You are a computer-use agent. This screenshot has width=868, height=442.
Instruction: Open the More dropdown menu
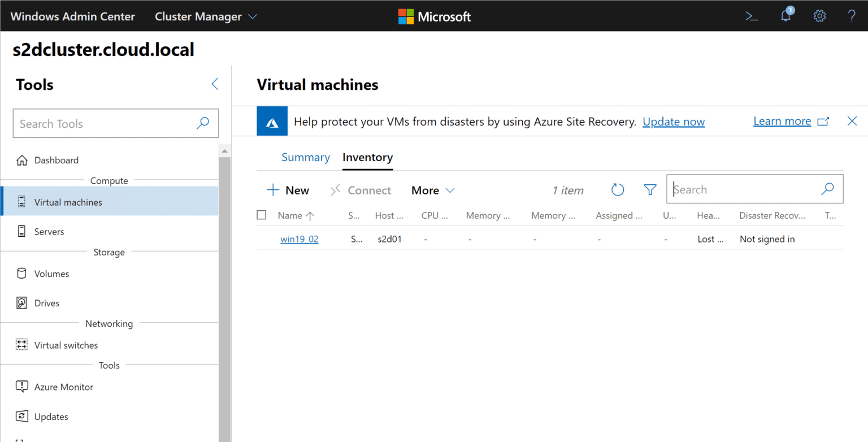point(433,190)
